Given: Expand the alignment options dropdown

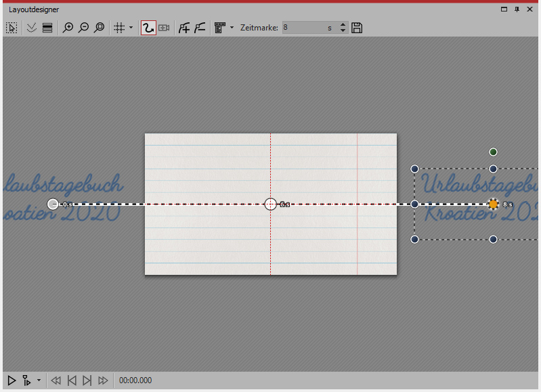Looking at the screenshot, I should tap(232, 28).
